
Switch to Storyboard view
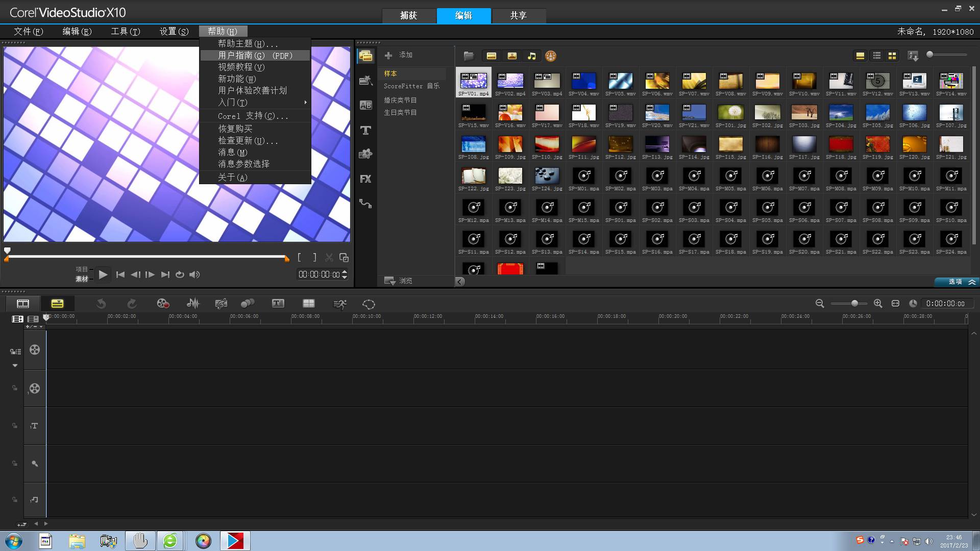(23, 304)
